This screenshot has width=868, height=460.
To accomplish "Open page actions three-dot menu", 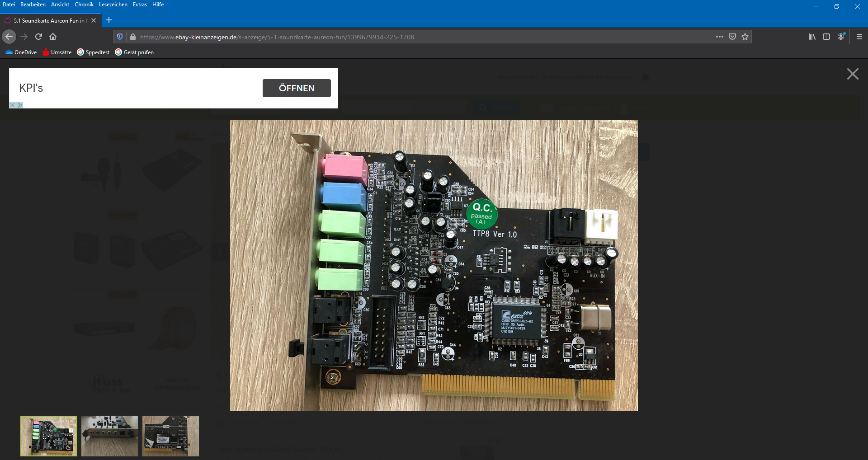I will pos(720,37).
